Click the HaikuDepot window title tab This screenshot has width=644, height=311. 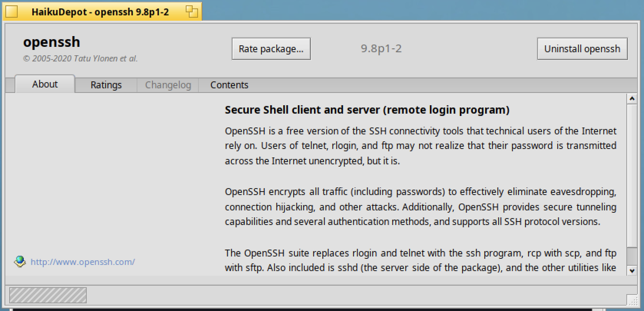coord(100,12)
